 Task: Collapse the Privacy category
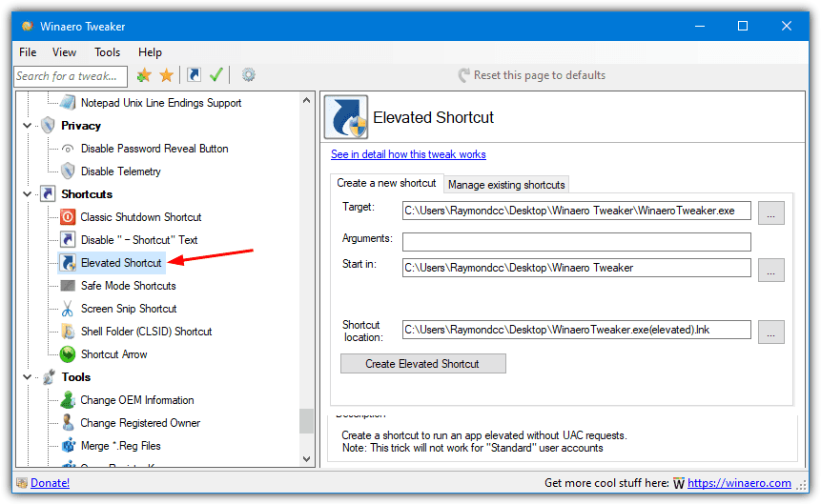(x=28, y=126)
